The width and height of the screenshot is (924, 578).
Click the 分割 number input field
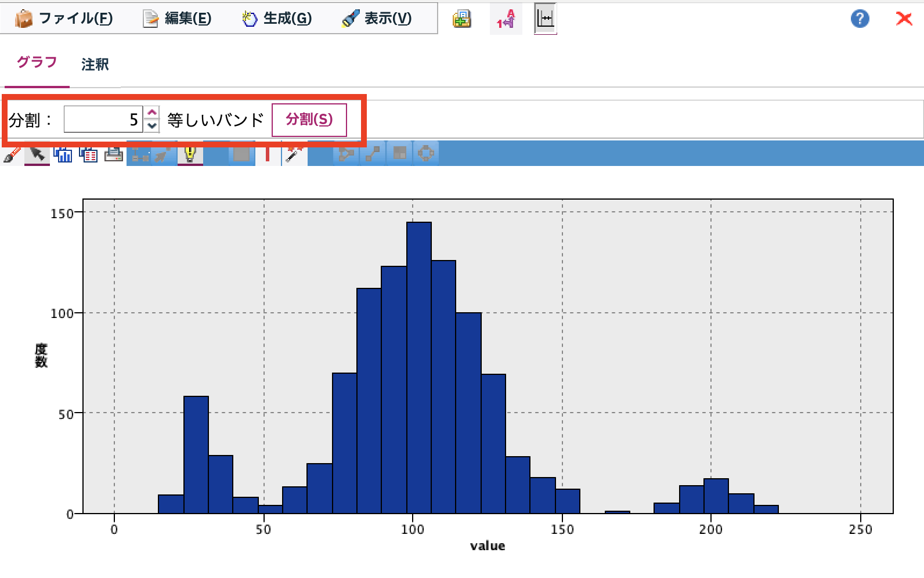pyautogui.click(x=103, y=120)
